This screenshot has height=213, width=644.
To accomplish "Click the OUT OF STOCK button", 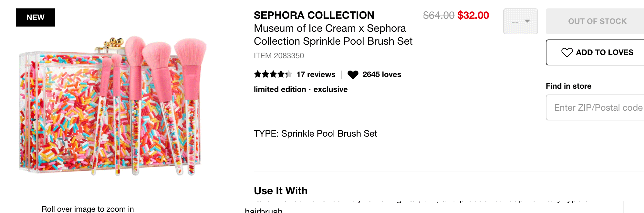I will (595, 21).
